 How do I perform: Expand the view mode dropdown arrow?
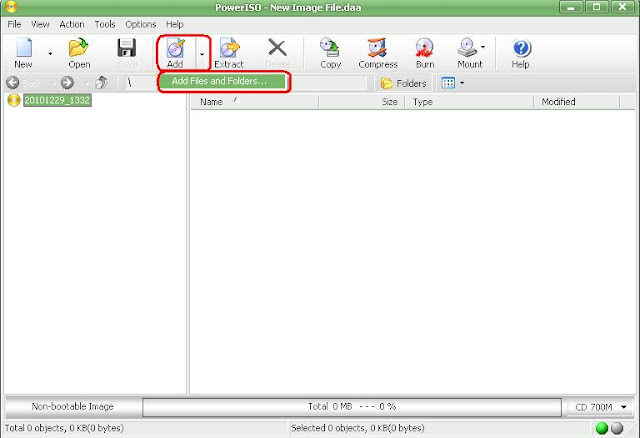point(462,83)
